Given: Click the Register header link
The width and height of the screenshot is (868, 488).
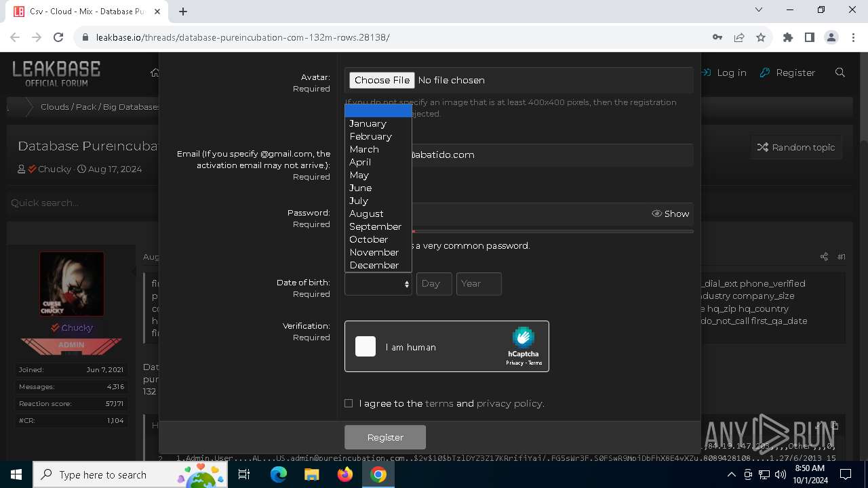Looking at the screenshot, I should (x=787, y=73).
